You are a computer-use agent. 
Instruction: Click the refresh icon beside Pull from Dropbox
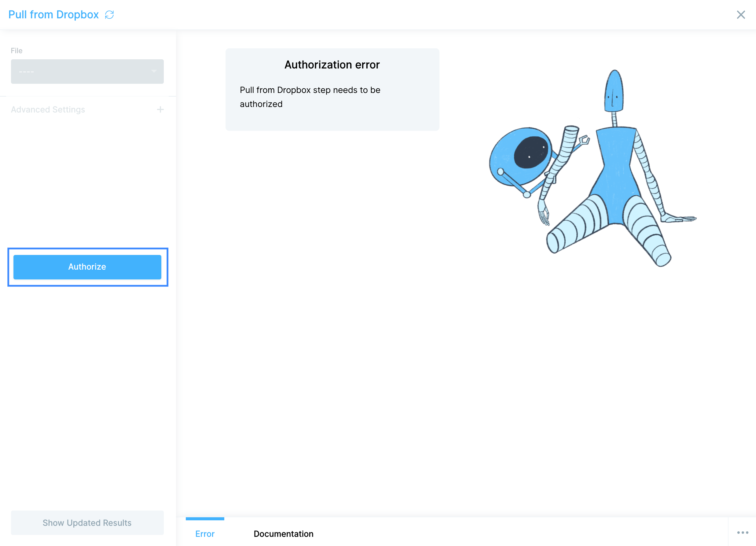pos(109,15)
